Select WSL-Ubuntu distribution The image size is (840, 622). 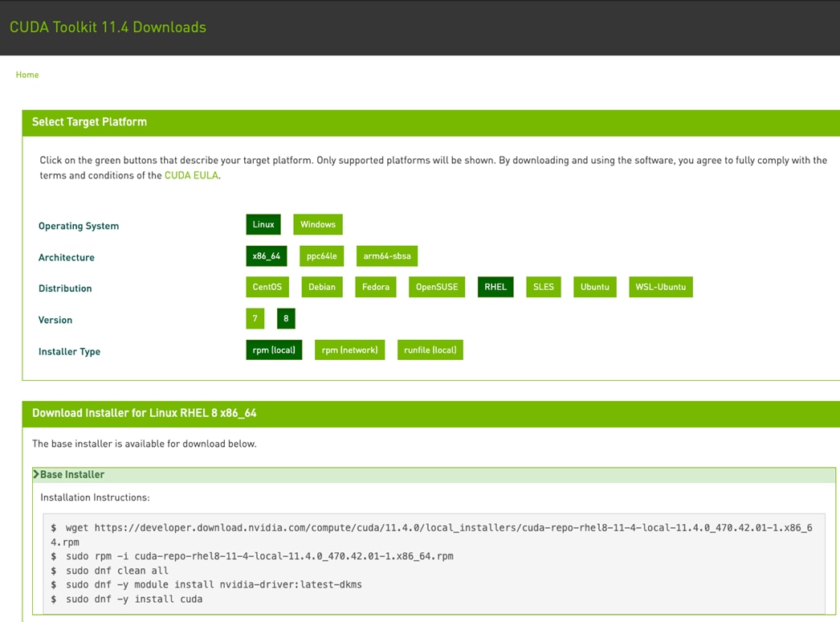coord(661,287)
